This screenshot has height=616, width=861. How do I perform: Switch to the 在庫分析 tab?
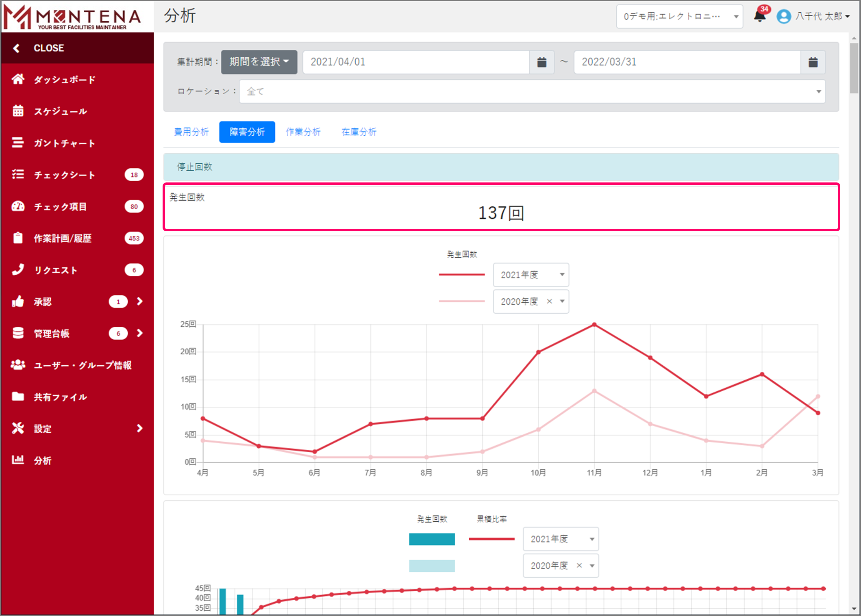coord(359,132)
